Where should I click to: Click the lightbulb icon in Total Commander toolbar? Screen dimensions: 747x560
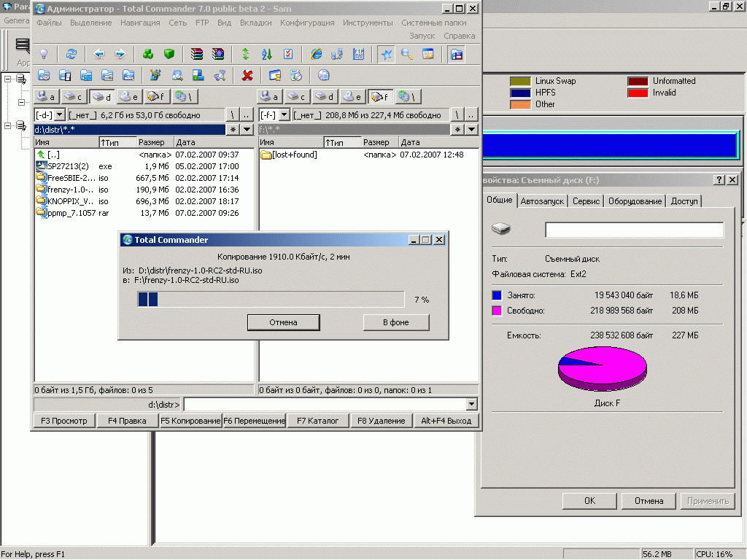[44, 54]
